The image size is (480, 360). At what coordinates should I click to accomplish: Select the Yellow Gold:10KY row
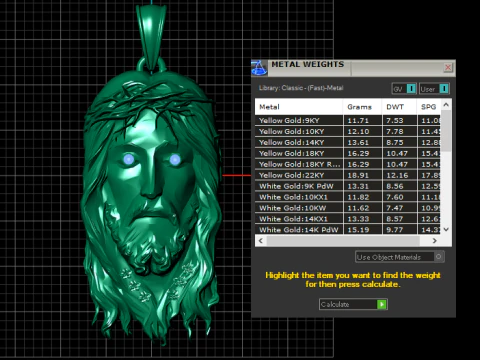pyautogui.click(x=348, y=131)
